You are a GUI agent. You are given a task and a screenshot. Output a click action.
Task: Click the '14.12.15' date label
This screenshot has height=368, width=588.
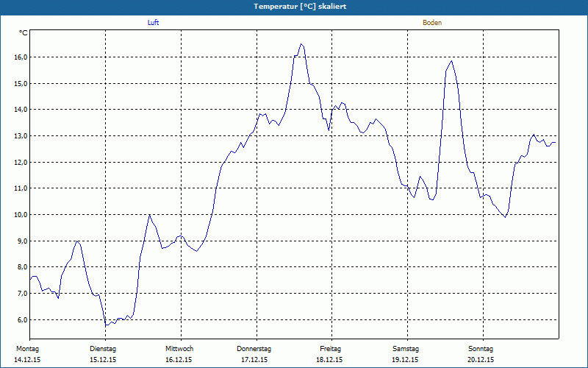[27, 360]
